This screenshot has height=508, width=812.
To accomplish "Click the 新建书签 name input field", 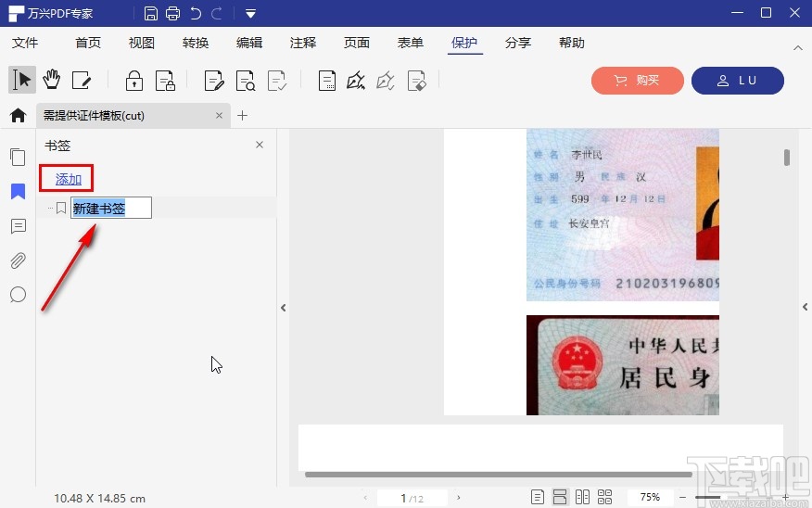I will pos(111,209).
